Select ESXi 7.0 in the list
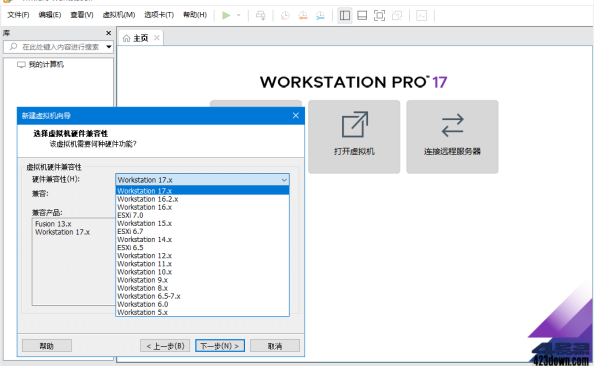This screenshot has height=366, width=594. tap(202, 215)
